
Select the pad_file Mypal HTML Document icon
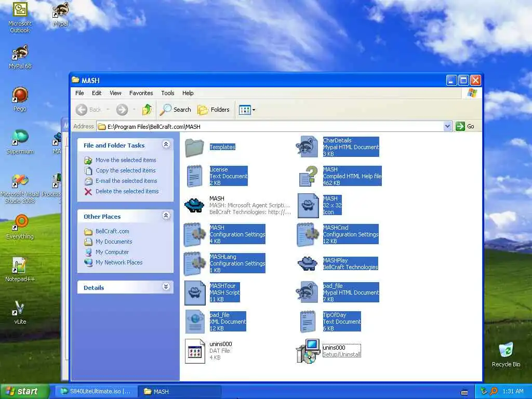tap(307, 292)
